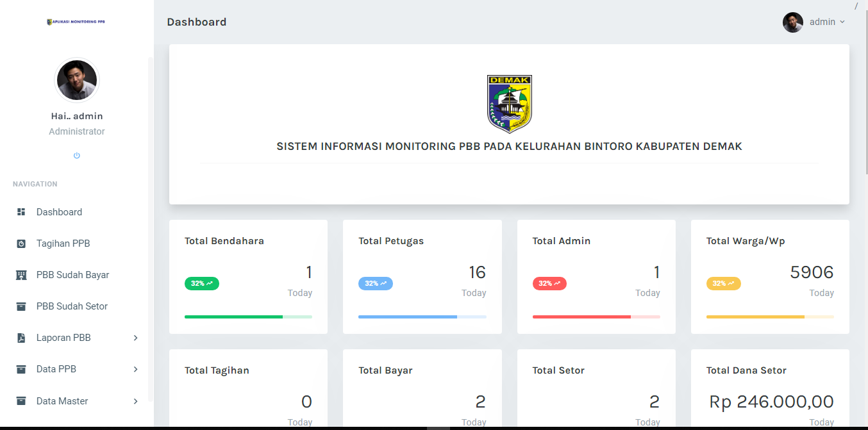Click the Total Petugas card title

click(391, 241)
